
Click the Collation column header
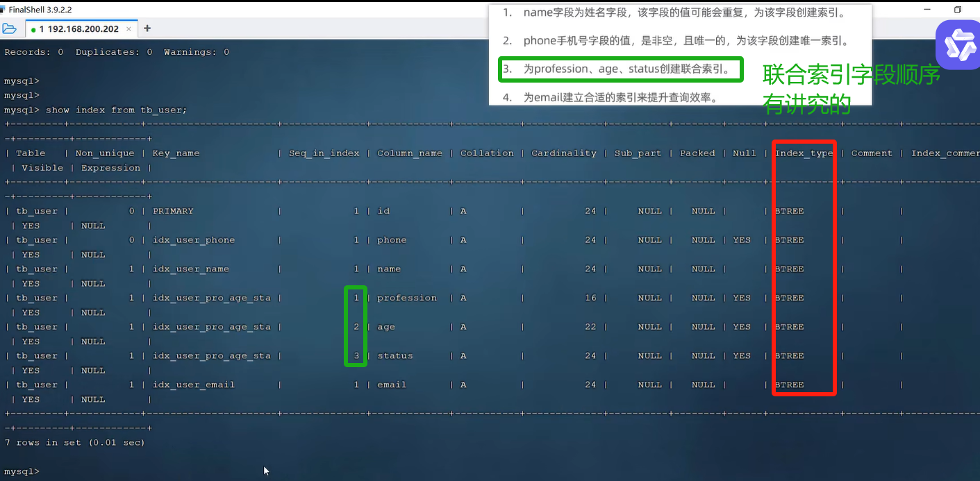487,153
